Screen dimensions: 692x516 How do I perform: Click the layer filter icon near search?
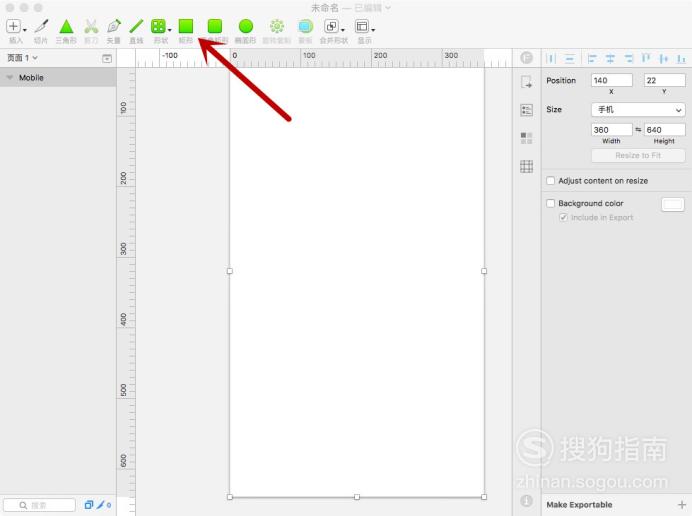[x=89, y=505]
